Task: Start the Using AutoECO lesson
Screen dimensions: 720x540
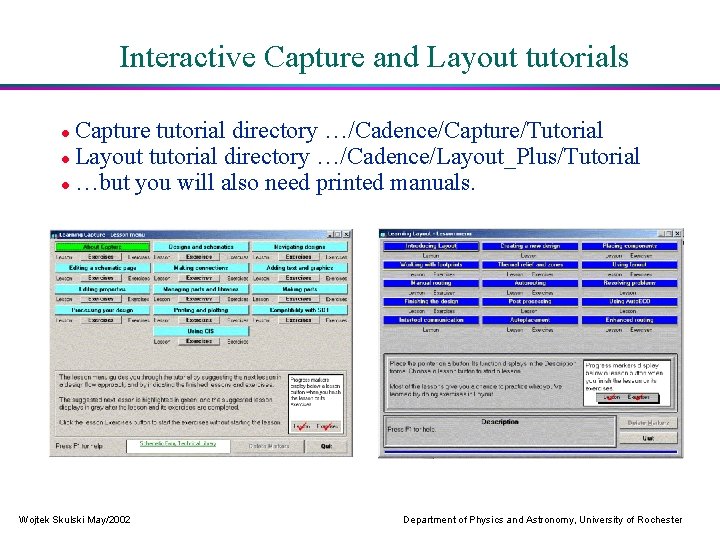Action: coord(630,302)
